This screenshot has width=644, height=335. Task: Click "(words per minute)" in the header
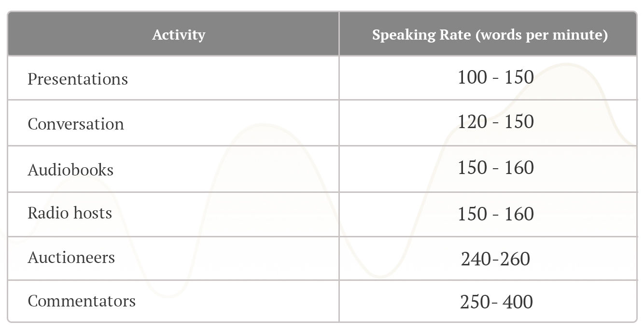click(541, 35)
